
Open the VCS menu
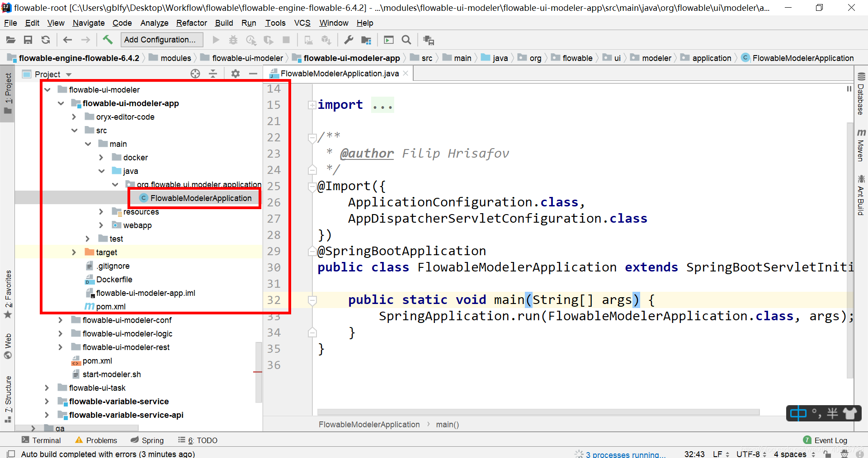(302, 23)
